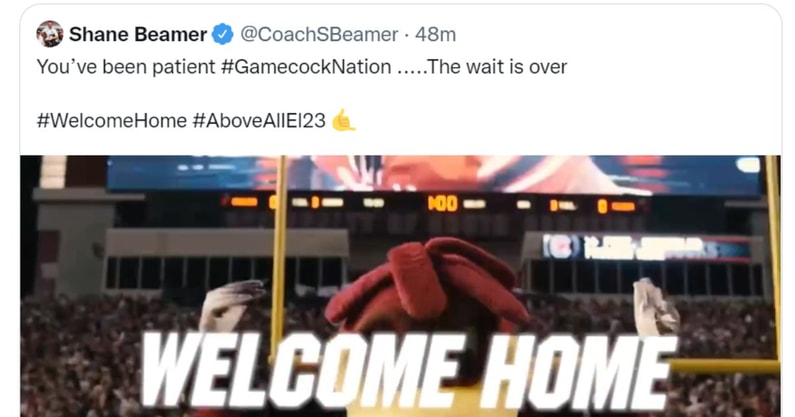The width and height of the screenshot is (795, 417).
Task: Open the tweet via 48m timestamp
Action: (436, 34)
